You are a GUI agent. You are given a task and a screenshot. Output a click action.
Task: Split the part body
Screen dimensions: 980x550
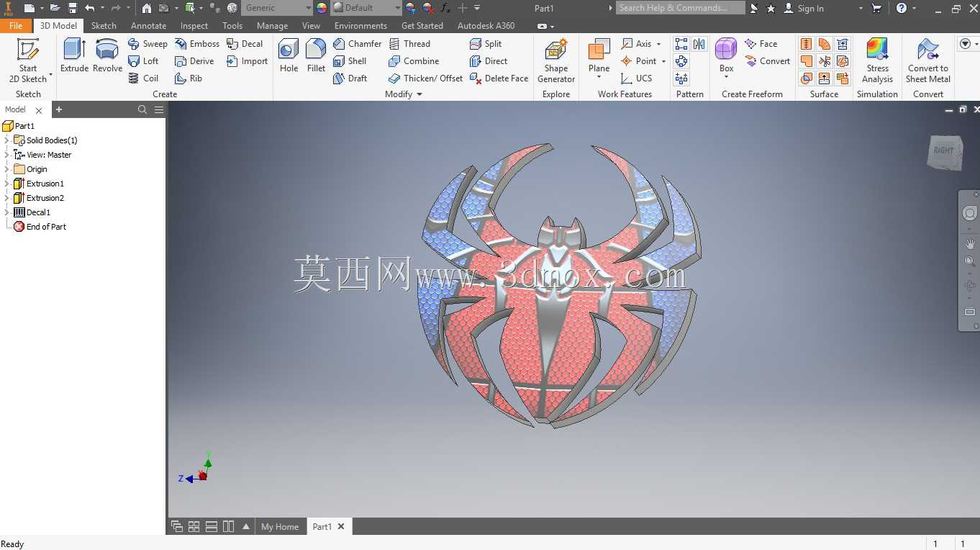click(x=486, y=44)
